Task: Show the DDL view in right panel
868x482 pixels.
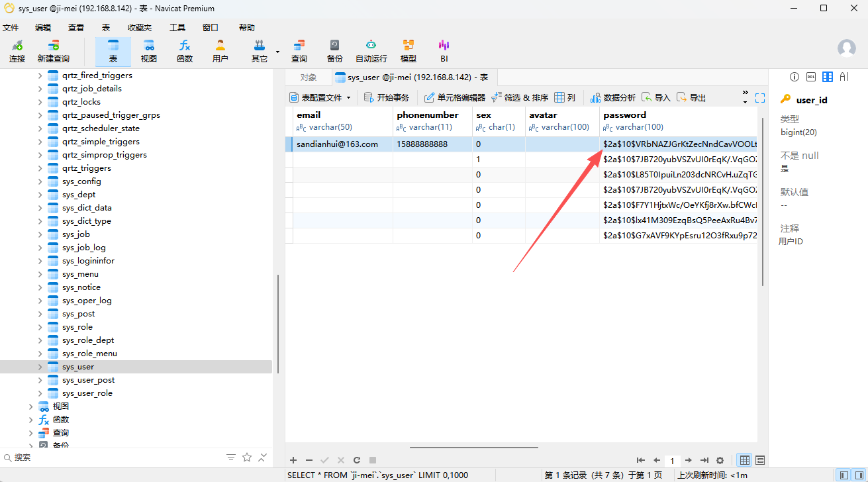Action: (810, 77)
